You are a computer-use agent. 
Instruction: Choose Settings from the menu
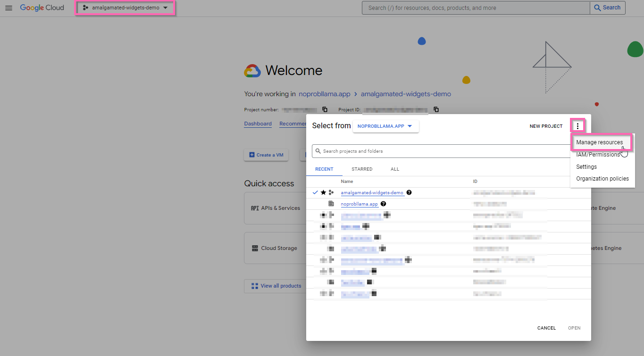coord(586,167)
